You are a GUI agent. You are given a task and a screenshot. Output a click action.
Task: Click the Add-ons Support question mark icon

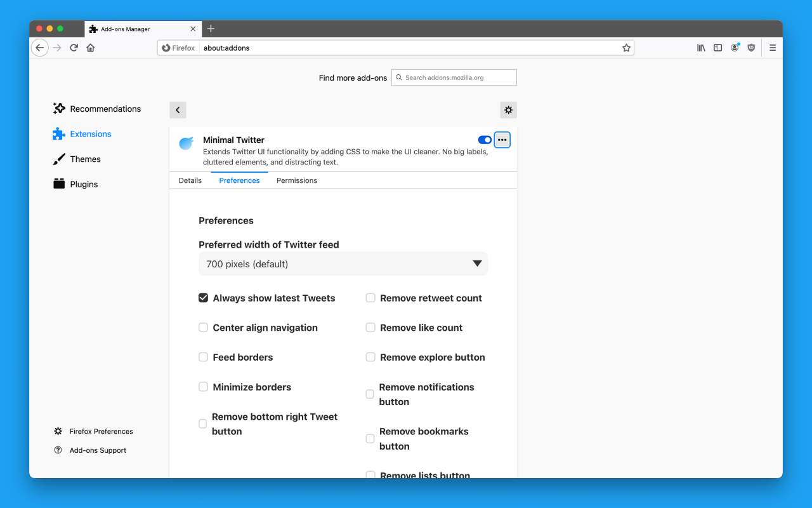[x=58, y=450]
